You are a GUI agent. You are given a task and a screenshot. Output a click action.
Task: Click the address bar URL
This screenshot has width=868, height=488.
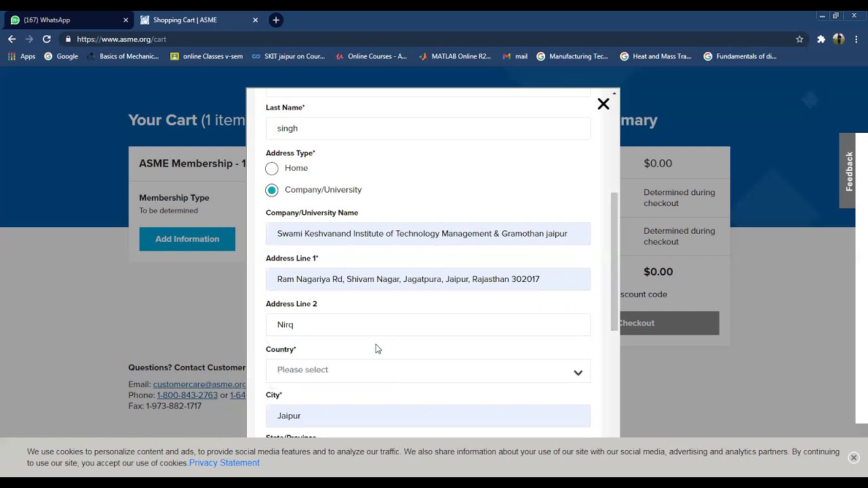(121, 39)
